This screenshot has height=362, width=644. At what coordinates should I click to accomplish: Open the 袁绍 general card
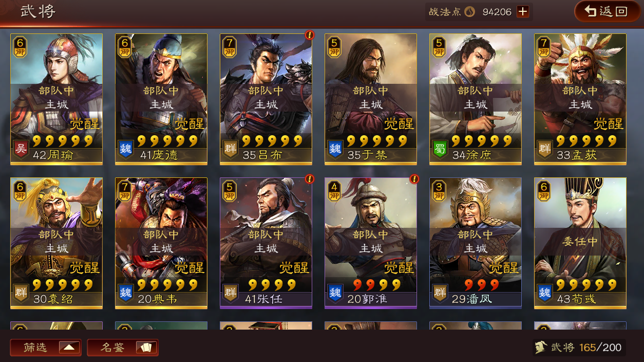point(56,243)
